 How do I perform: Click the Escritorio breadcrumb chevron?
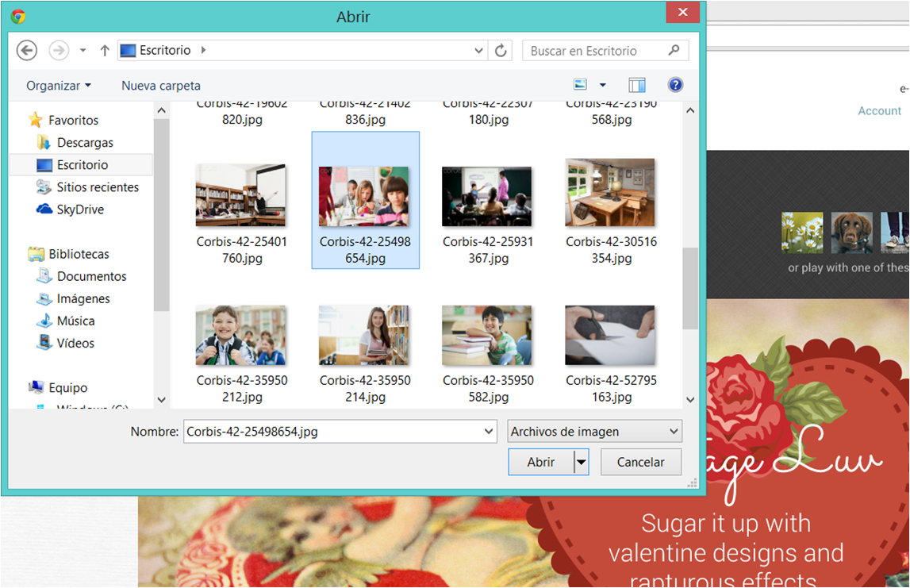pyautogui.click(x=204, y=51)
